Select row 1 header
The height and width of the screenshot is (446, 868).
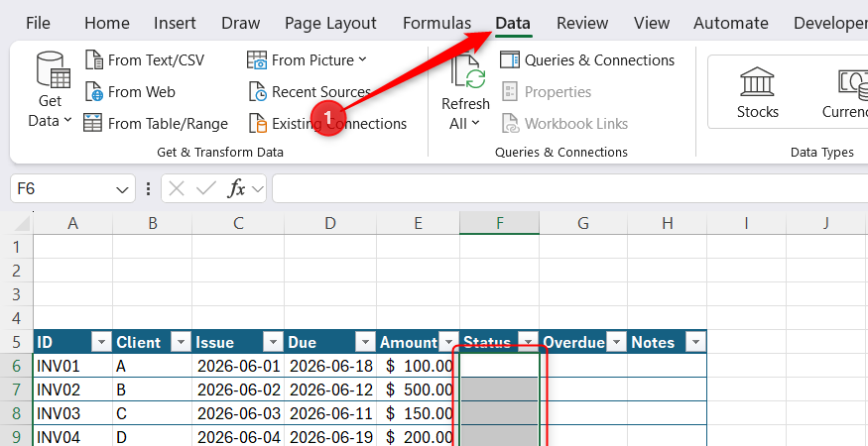pyautogui.click(x=17, y=246)
